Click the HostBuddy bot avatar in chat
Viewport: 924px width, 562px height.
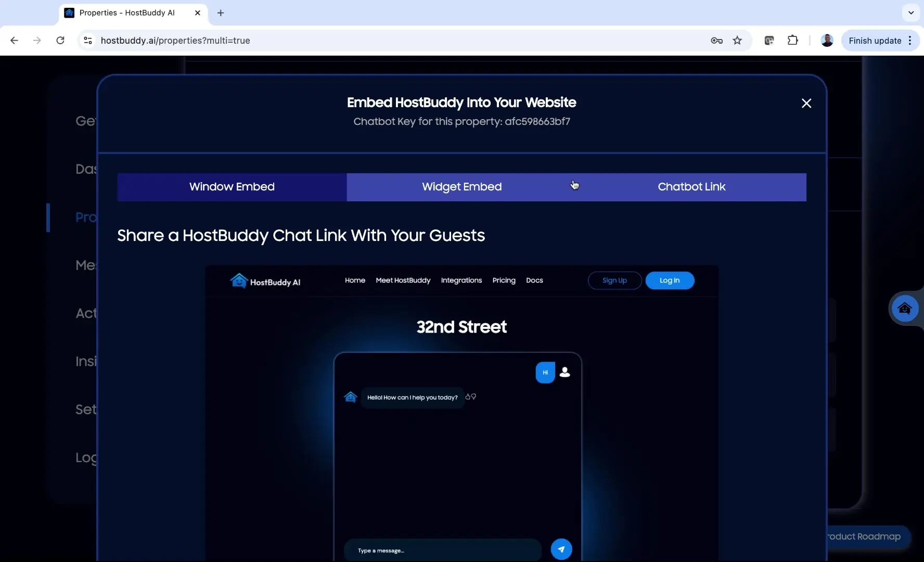tap(351, 398)
